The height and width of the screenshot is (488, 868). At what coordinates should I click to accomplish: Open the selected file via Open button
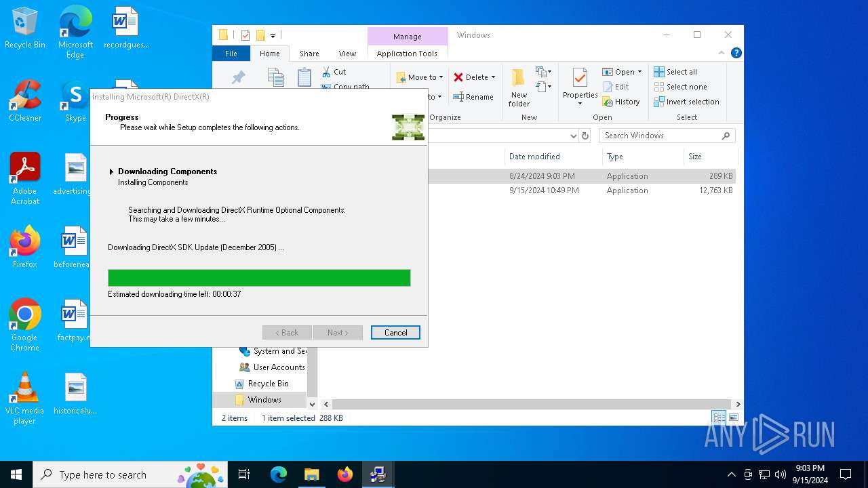coord(619,72)
